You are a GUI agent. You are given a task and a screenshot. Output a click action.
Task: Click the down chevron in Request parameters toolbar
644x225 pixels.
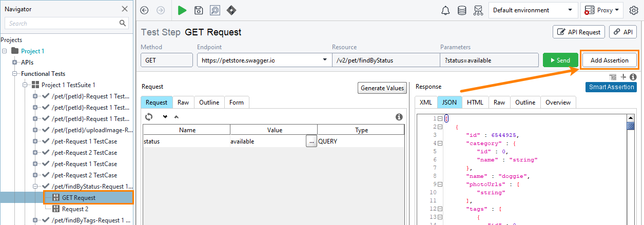(165, 117)
